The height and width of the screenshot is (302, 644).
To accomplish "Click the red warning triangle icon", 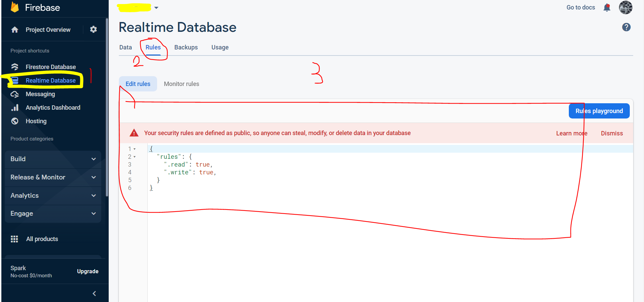I will [x=134, y=133].
